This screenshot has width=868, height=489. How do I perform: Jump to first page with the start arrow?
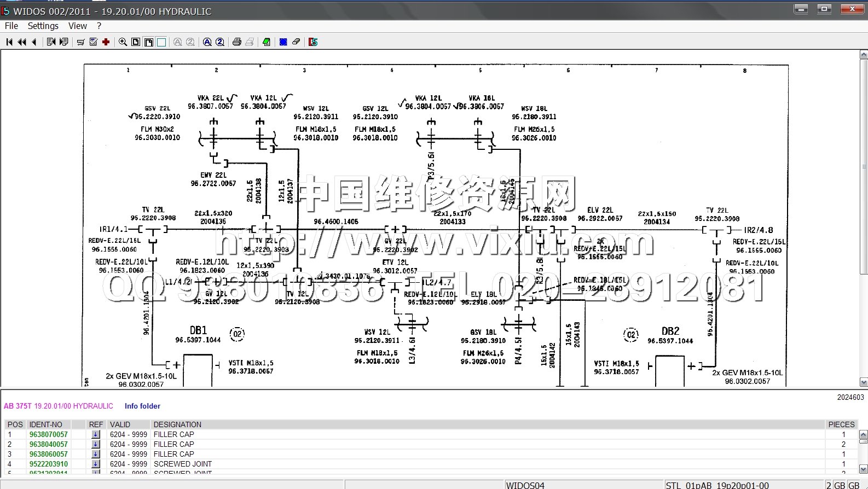point(9,42)
